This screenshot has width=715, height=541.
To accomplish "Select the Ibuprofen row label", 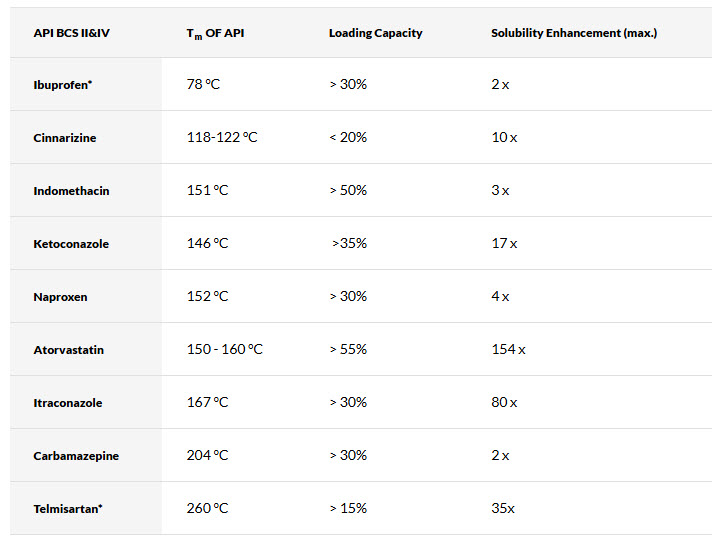I will (x=62, y=85).
